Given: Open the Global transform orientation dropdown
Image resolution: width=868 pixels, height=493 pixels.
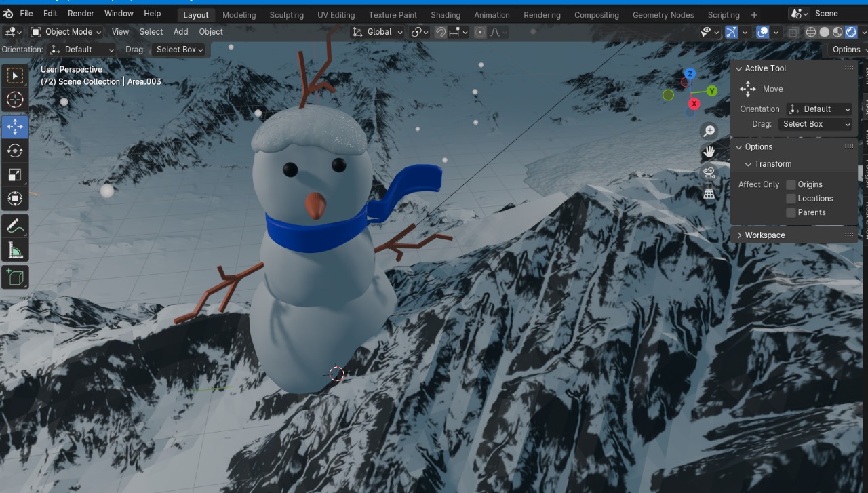Looking at the screenshot, I should pyautogui.click(x=377, y=31).
